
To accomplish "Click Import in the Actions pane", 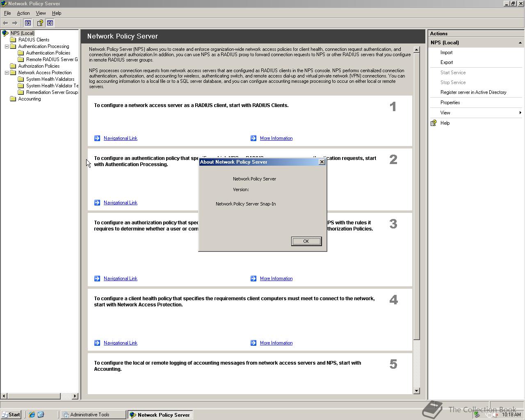I will coord(446,52).
